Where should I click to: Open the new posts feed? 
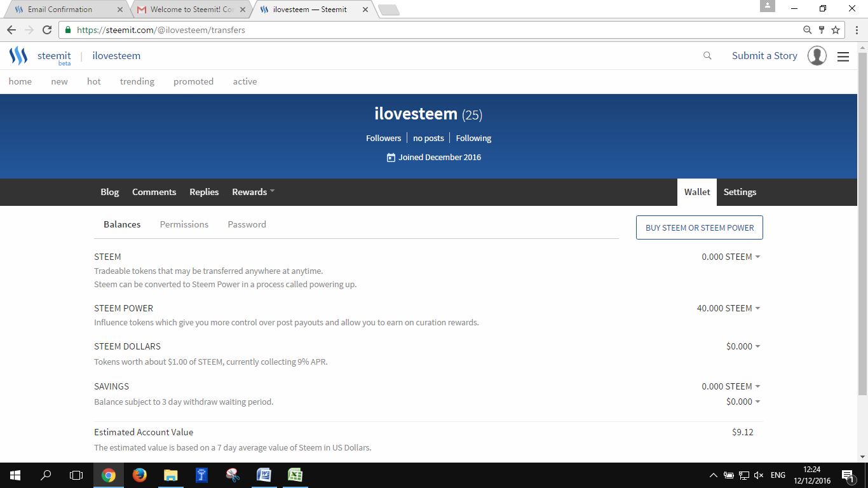click(x=60, y=81)
